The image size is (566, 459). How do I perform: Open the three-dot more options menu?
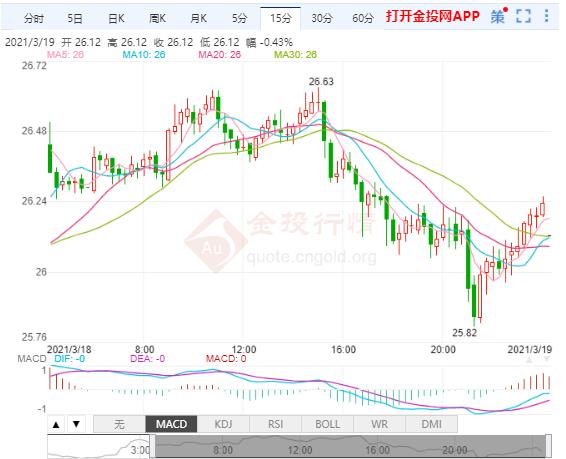547,16
